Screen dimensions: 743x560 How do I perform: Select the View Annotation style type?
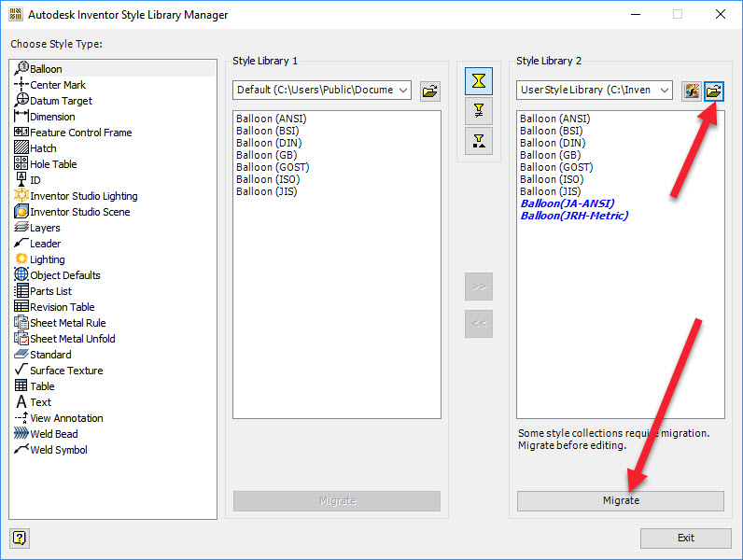(x=59, y=418)
